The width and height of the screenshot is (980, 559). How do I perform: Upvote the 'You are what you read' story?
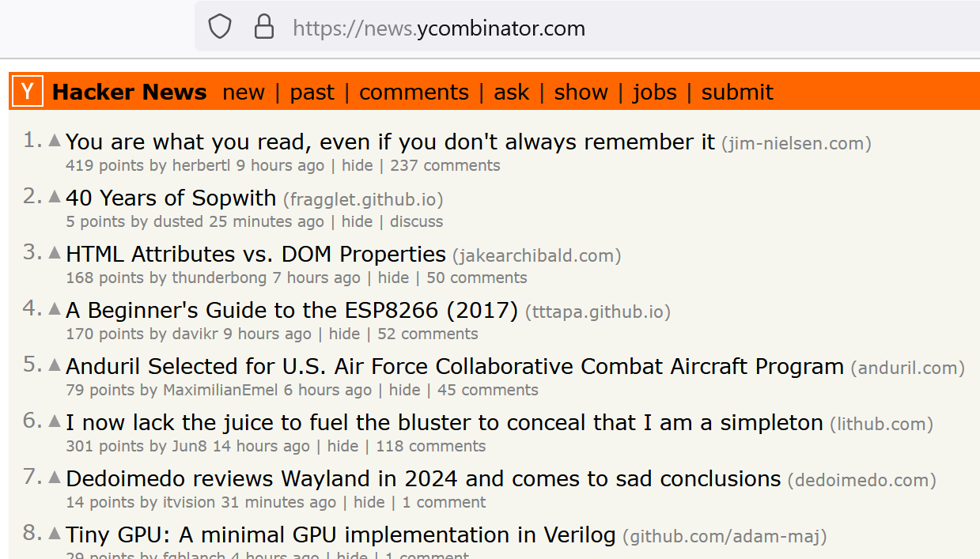coord(55,140)
